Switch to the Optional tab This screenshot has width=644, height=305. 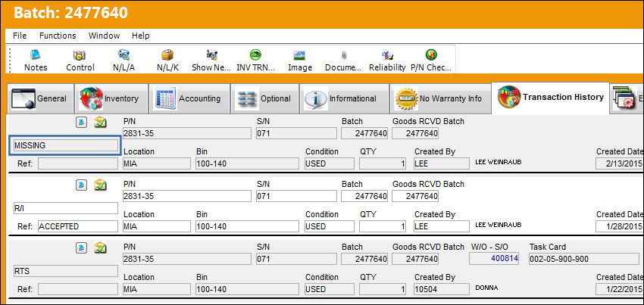click(x=264, y=99)
